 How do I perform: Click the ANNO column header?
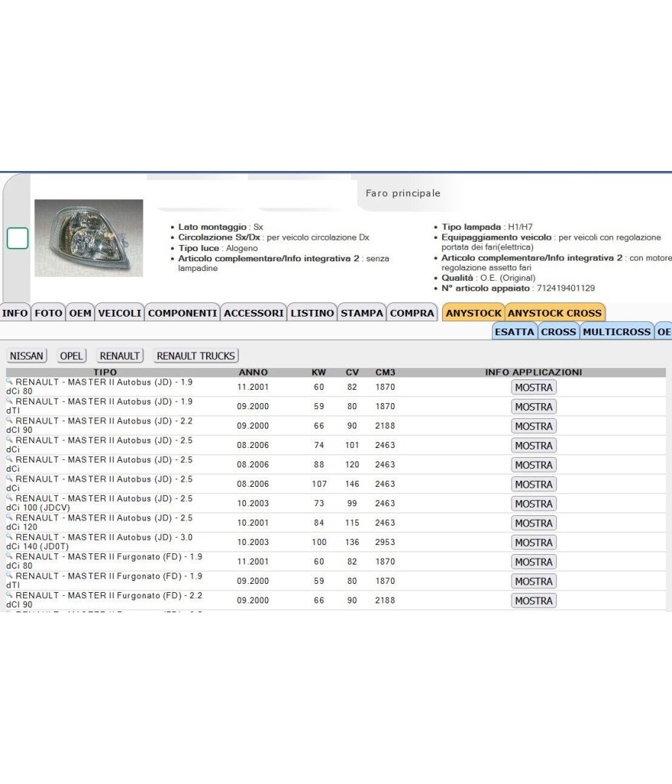pyautogui.click(x=253, y=373)
